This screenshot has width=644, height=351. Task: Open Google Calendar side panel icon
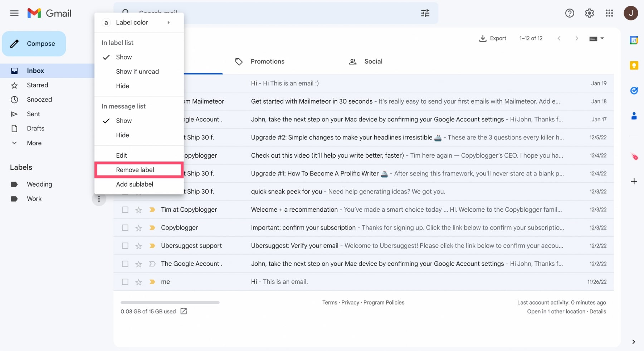(x=634, y=40)
